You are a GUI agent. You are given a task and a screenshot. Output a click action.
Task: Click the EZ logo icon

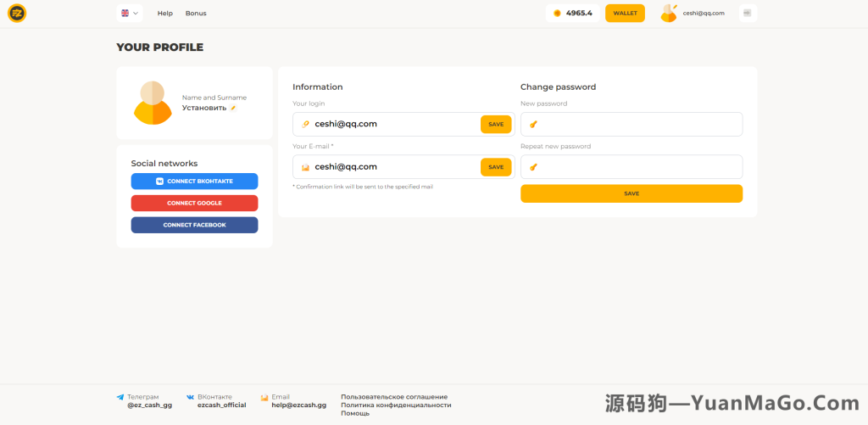(x=17, y=14)
